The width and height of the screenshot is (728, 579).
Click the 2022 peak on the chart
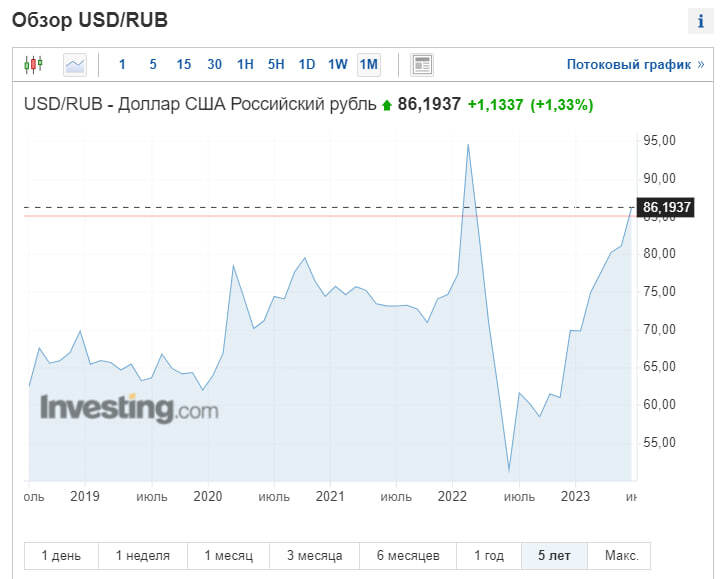coord(468,145)
